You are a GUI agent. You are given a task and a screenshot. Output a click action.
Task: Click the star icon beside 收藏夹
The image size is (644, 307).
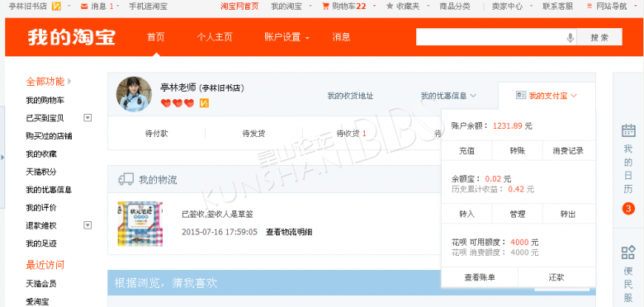pyautogui.click(x=390, y=6)
